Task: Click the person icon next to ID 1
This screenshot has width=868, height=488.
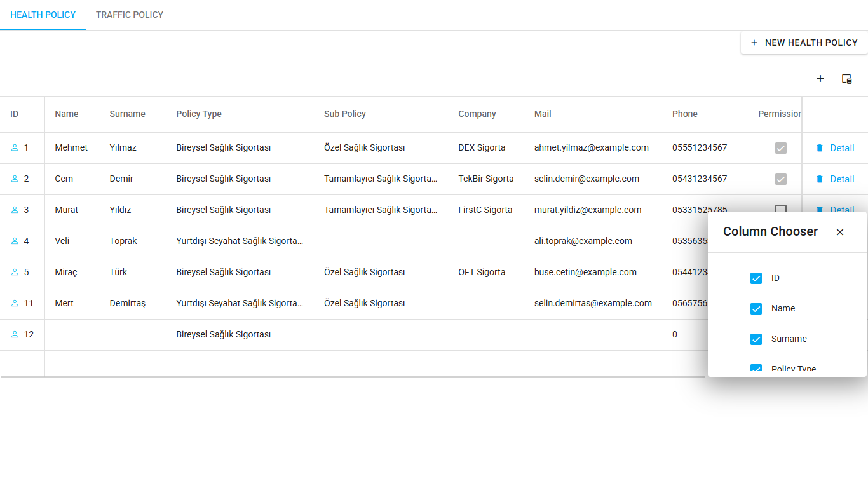Action: 15,148
